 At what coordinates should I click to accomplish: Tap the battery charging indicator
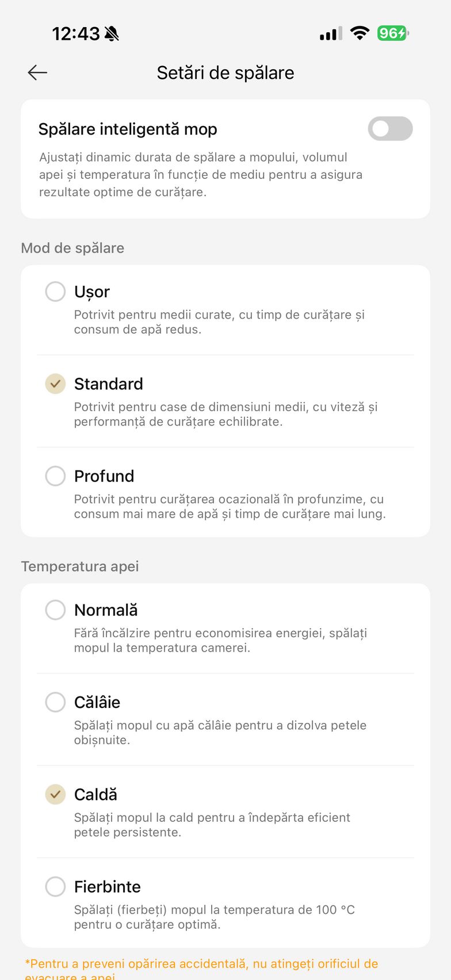(392, 33)
